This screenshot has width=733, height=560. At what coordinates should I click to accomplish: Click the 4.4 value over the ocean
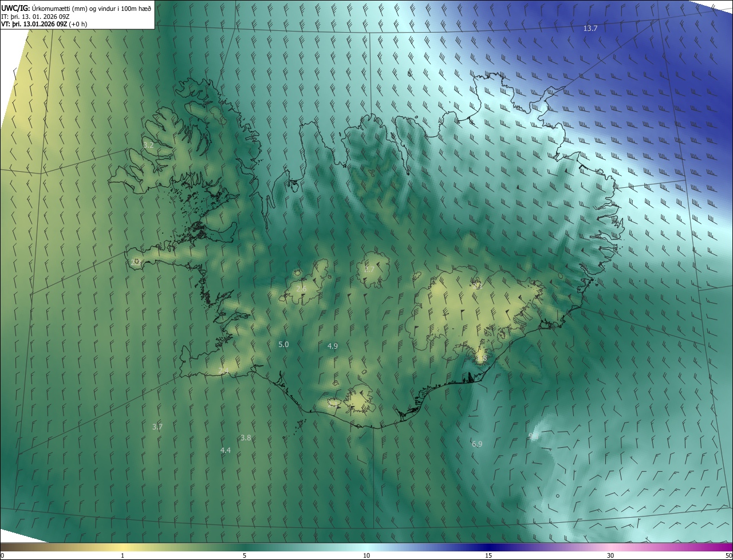(226, 451)
